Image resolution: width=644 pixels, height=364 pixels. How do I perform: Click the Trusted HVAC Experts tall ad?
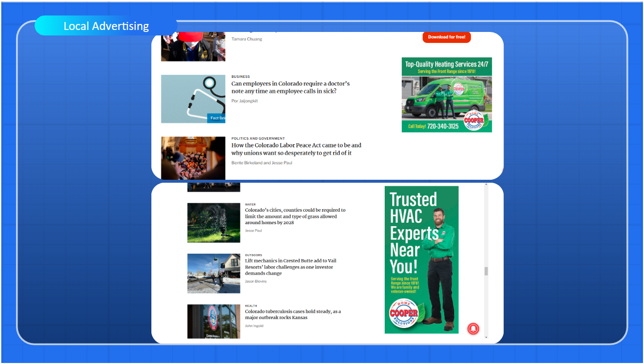click(x=421, y=260)
